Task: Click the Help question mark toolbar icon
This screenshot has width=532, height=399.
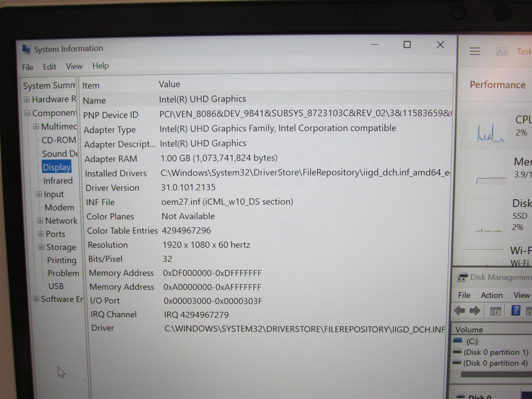Action: 516,311
